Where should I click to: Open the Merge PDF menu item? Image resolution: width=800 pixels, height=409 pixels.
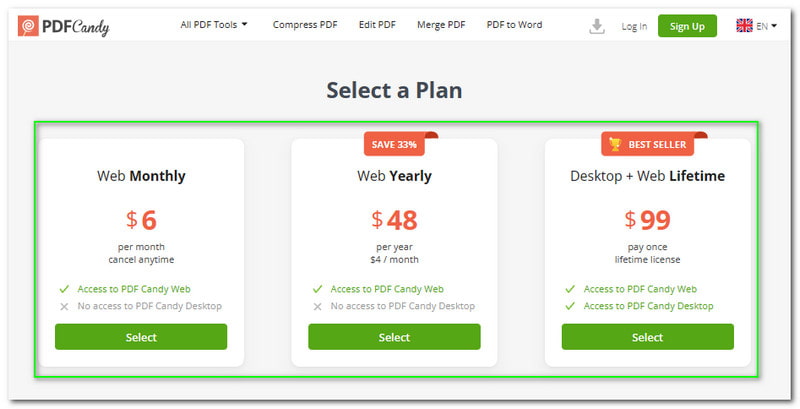tap(441, 24)
